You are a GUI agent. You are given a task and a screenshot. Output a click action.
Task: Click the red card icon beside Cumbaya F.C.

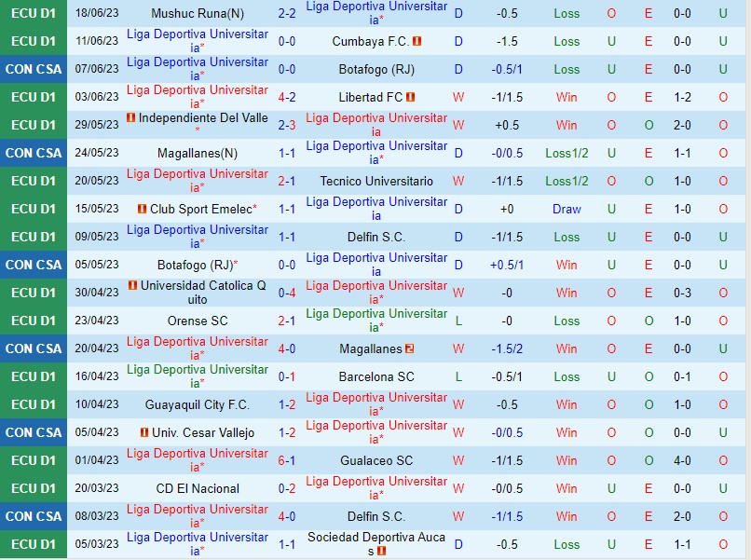tap(416, 41)
